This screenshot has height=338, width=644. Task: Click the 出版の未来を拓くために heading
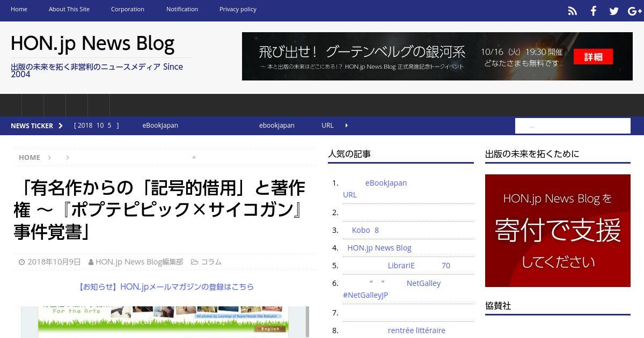532,154
